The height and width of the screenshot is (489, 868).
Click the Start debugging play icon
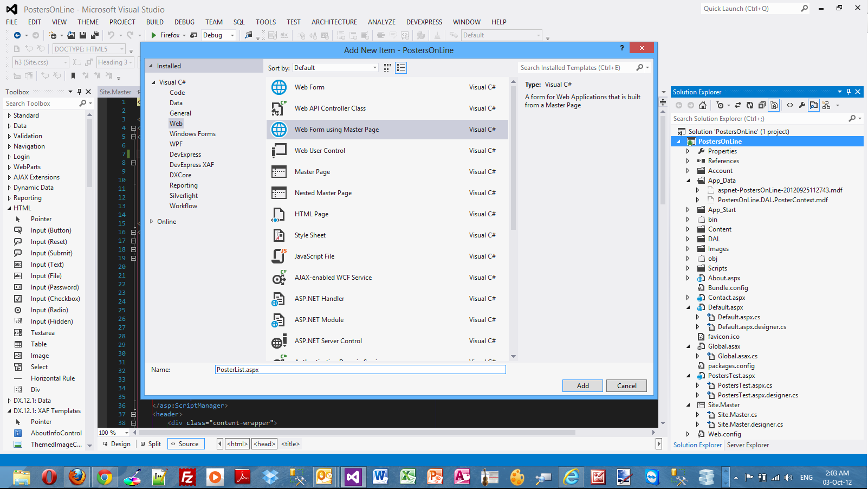pyautogui.click(x=154, y=35)
